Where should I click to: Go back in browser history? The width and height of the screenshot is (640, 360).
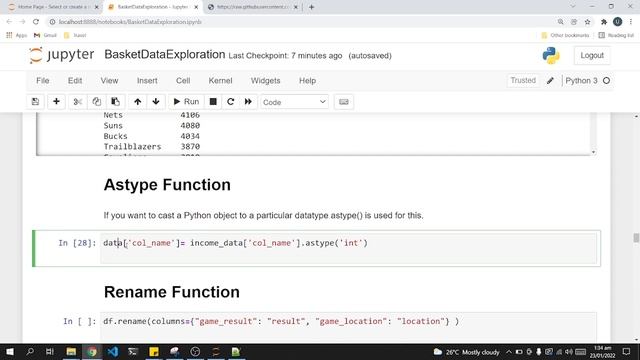[x=9, y=22]
